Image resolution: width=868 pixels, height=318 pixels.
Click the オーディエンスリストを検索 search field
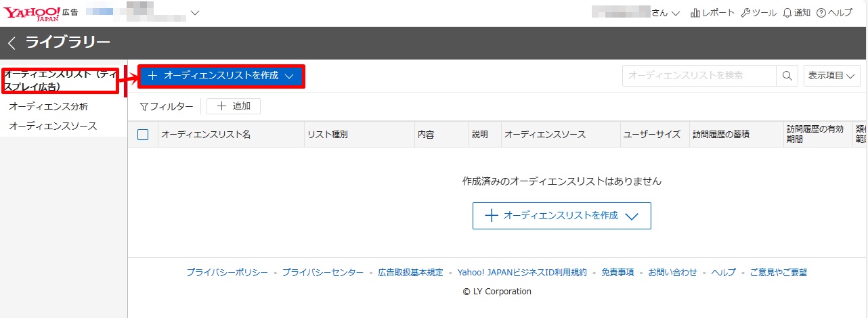point(699,76)
